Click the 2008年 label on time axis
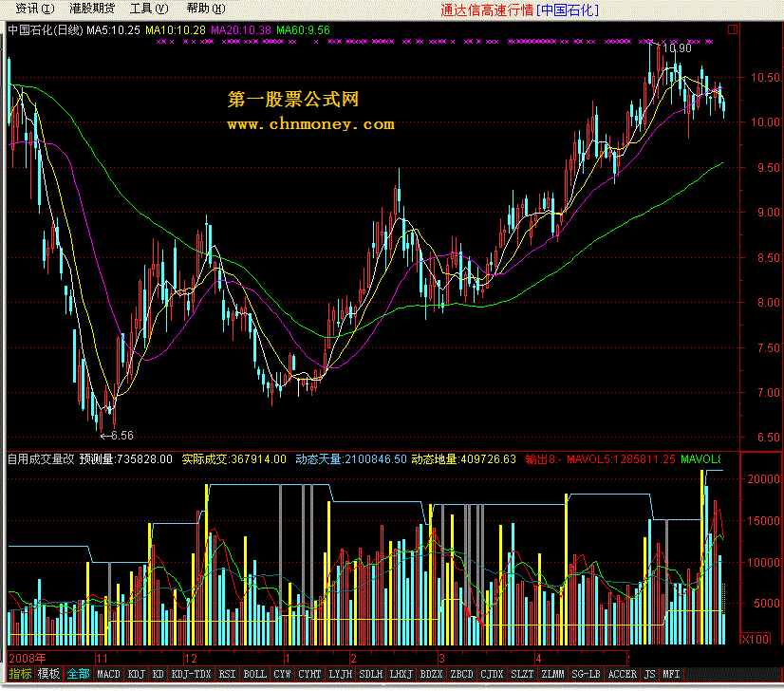The image size is (784, 691). click(x=28, y=658)
